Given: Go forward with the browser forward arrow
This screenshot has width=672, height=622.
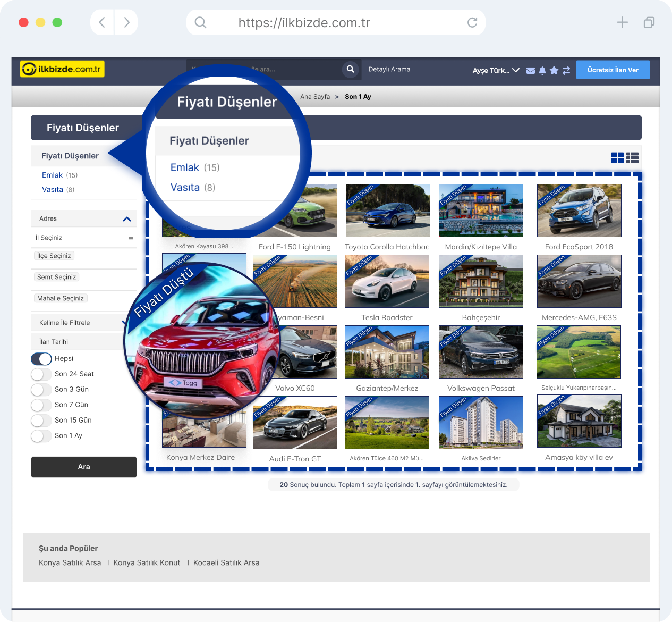Looking at the screenshot, I should [x=126, y=22].
